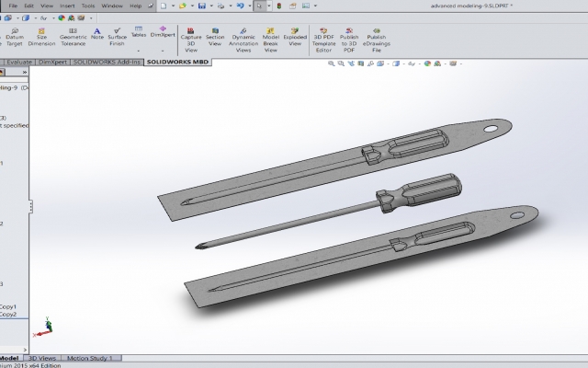Screen dimensions: 588x368
Task: Click Size Dimension tool
Action: click(x=41, y=37)
